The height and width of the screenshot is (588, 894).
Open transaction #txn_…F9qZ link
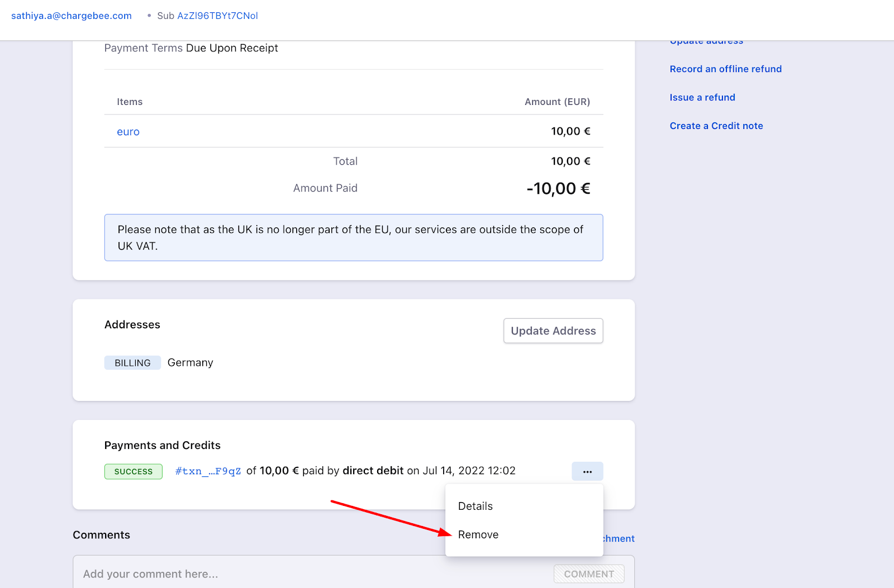coord(208,471)
